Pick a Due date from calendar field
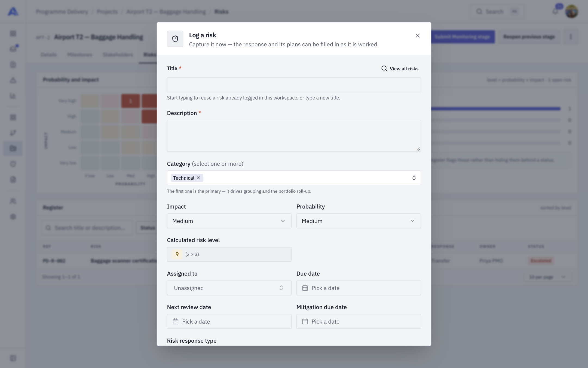The image size is (588, 368). coord(359,288)
